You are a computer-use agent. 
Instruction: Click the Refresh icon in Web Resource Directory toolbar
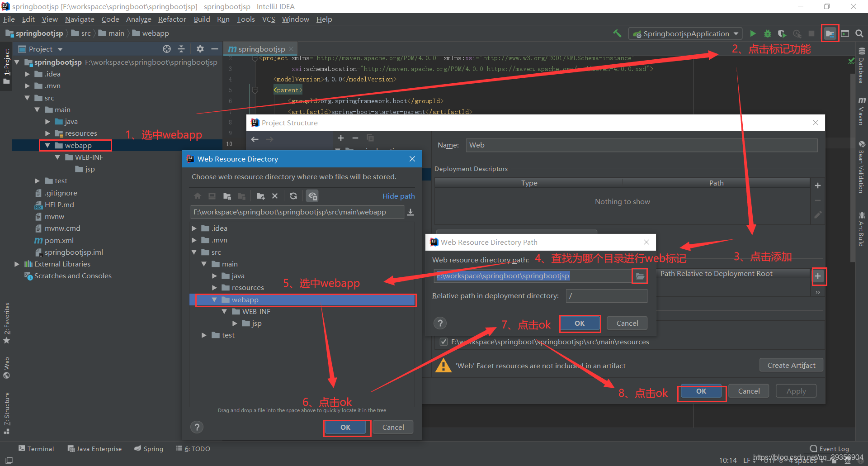293,196
